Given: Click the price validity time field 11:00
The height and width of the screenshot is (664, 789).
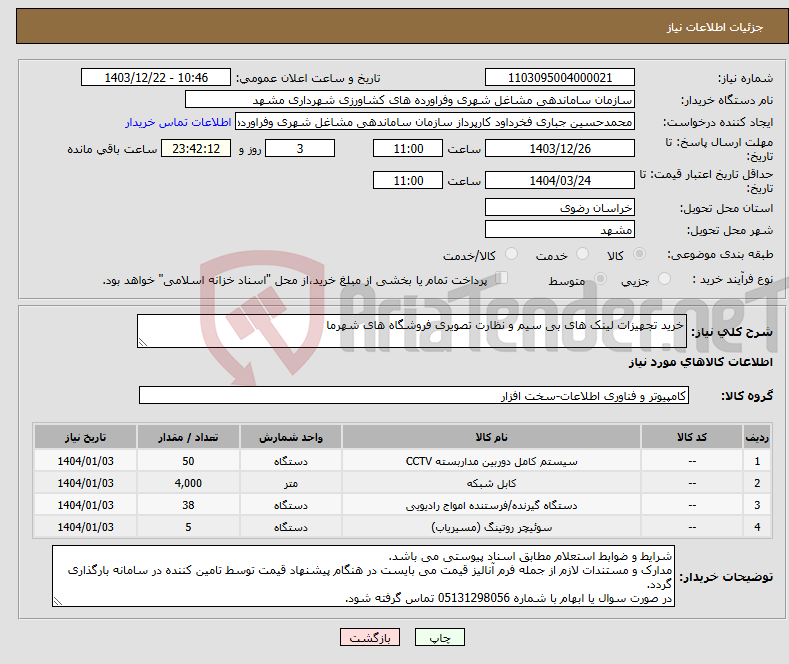Looking at the screenshot, I should [408, 180].
